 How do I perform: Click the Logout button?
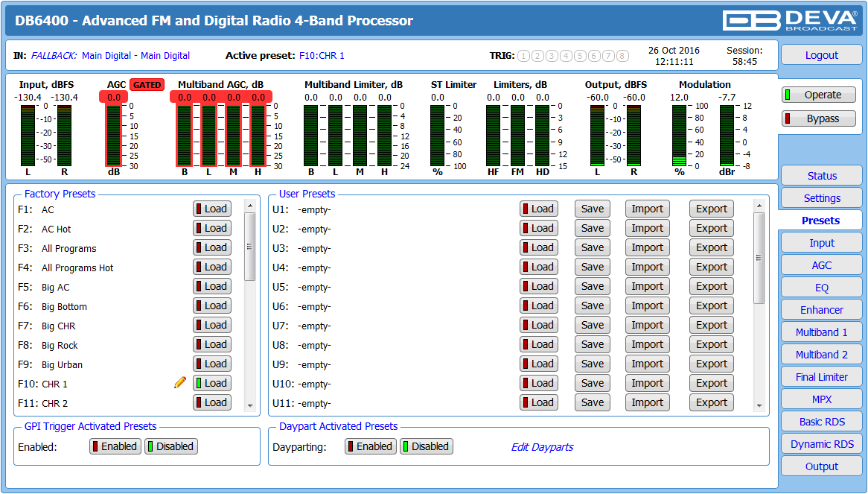[822, 55]
